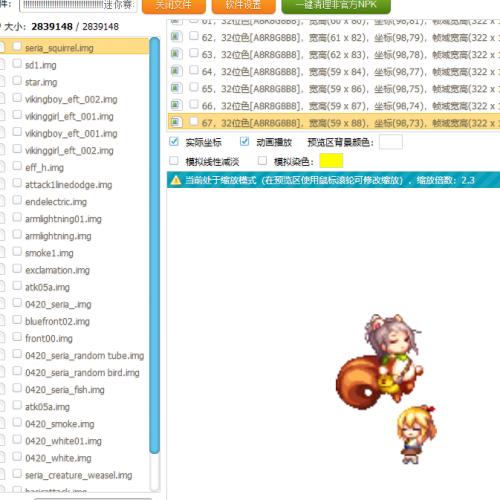Tick the checkbox for frame 66

pyautogui.click(x=194, y=104)
